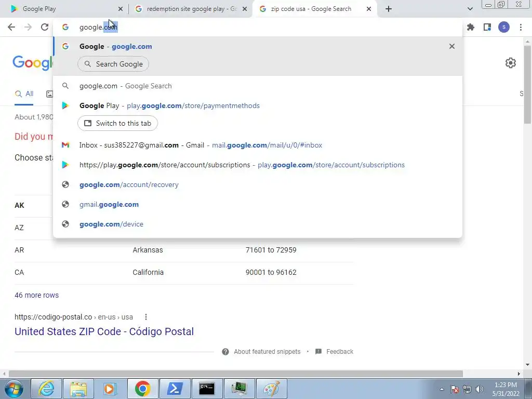Click the scroll right arrow at bottom
532x399 pixels.
(x=519, y=374)
